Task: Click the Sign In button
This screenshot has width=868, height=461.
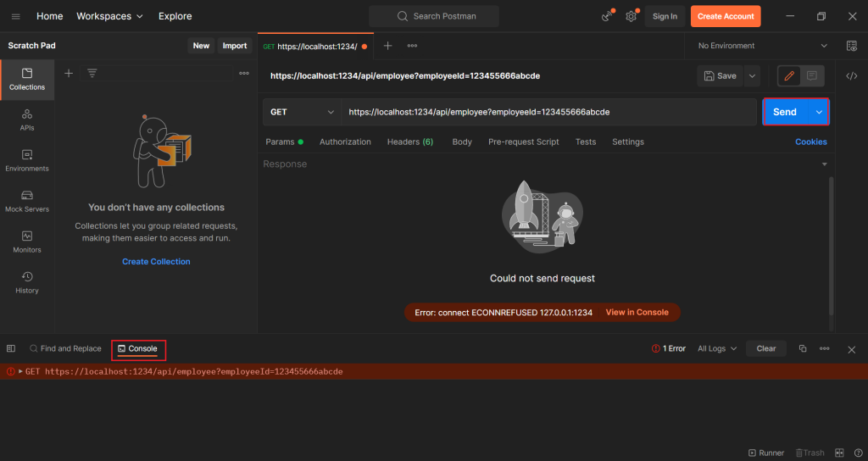Action: [665, 17]
